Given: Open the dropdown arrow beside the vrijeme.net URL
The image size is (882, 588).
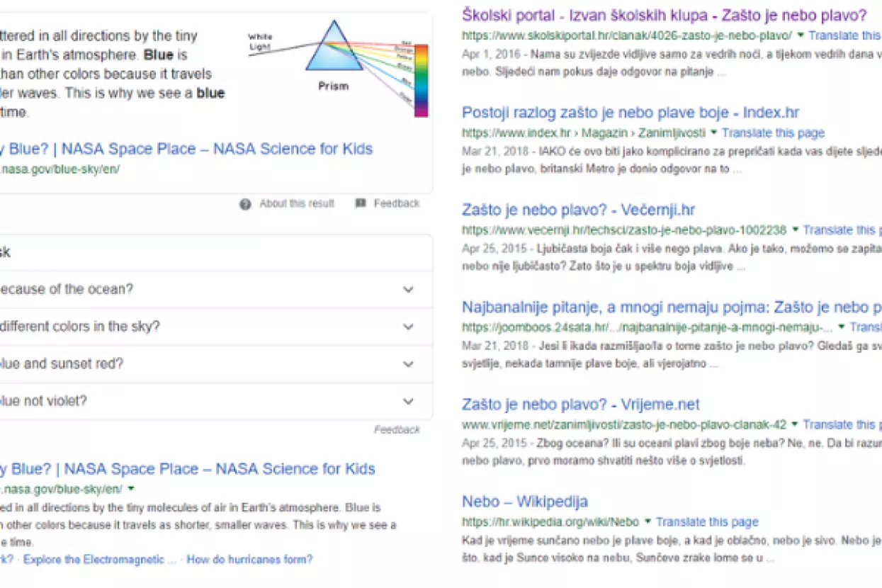Looking at the screenshot, I should (x=795, y=424).
